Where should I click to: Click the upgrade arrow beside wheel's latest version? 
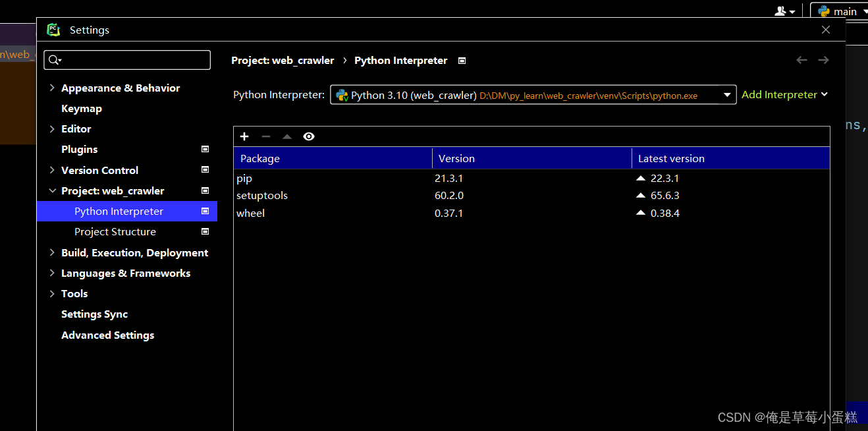[x=641, y=214]
